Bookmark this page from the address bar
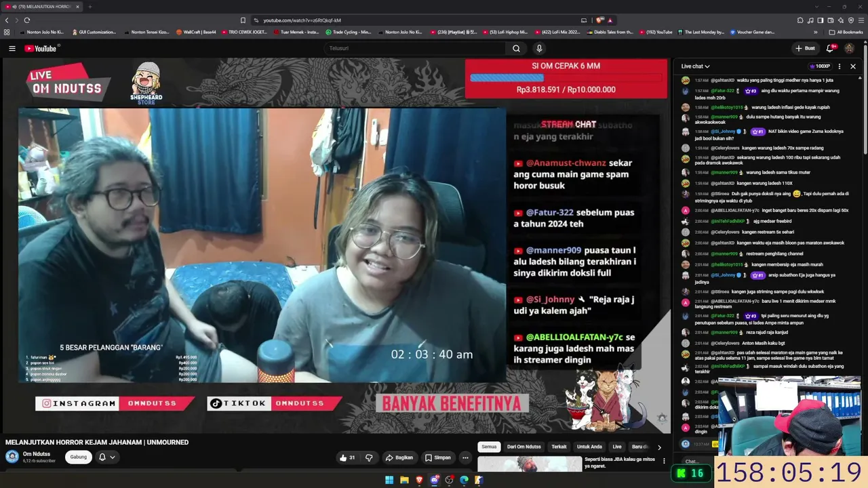 (243, 20)
